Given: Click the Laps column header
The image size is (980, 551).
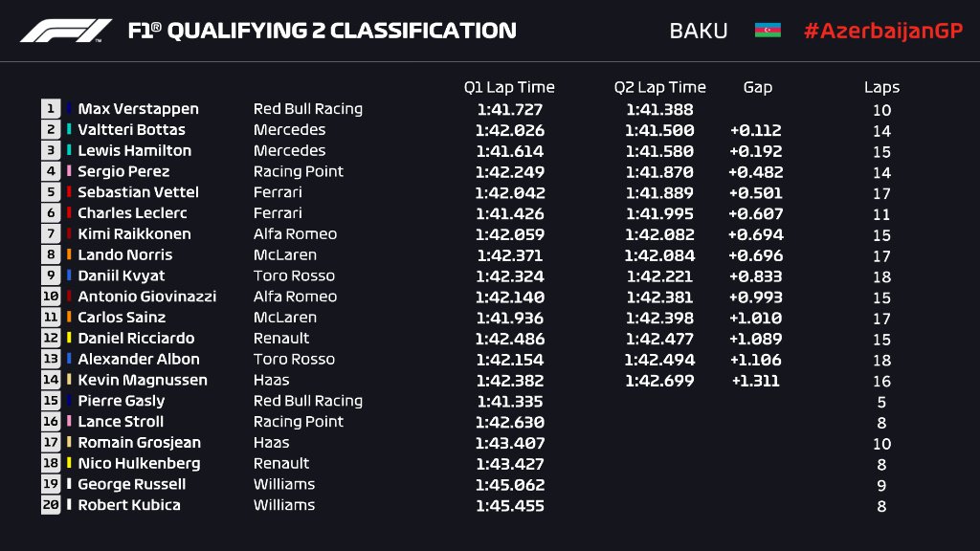Looking at the screenshot, I should tap(881, 87).
